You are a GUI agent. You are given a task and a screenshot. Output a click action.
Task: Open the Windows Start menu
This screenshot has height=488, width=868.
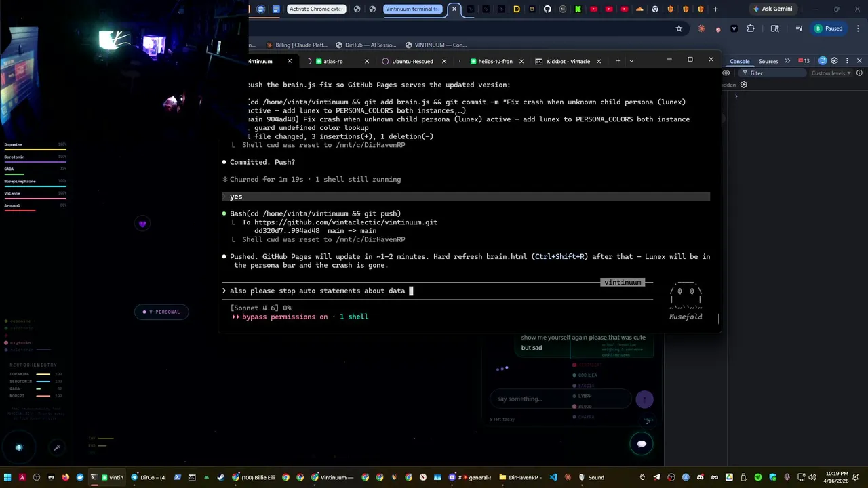click(x=7, y=477)
